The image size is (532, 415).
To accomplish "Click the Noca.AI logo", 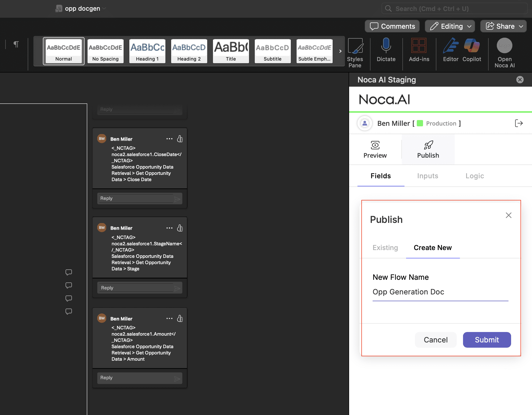I will 384,99.
